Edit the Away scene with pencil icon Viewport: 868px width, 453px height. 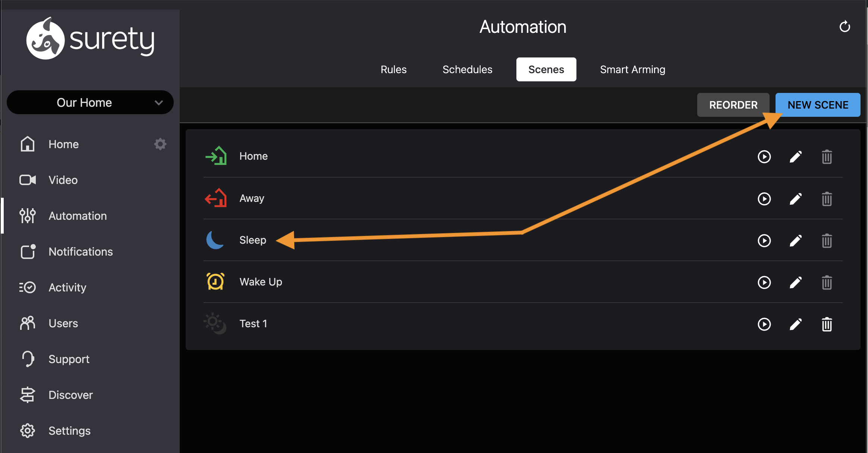click(x=795, y=199)
